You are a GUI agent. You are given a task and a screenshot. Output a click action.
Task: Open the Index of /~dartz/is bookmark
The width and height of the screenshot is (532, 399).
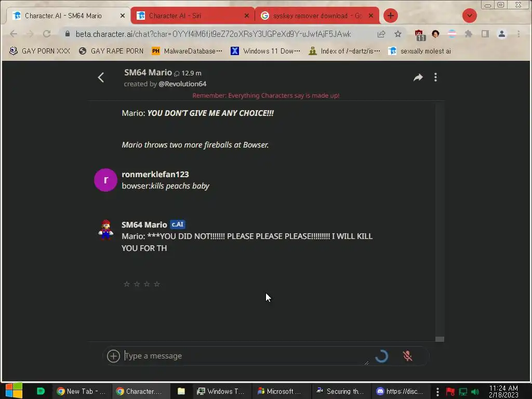coord(345,51)
